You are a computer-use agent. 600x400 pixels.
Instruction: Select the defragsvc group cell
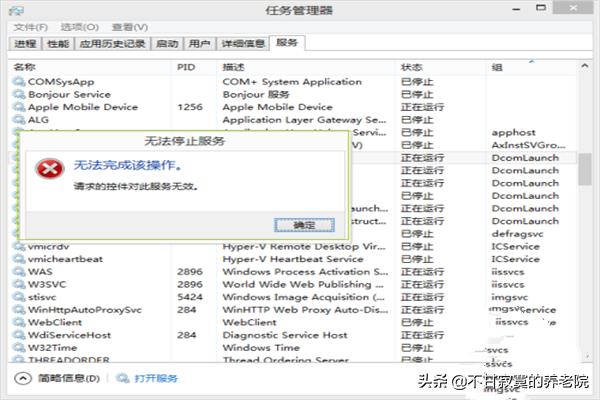click(x=517, y=234)
